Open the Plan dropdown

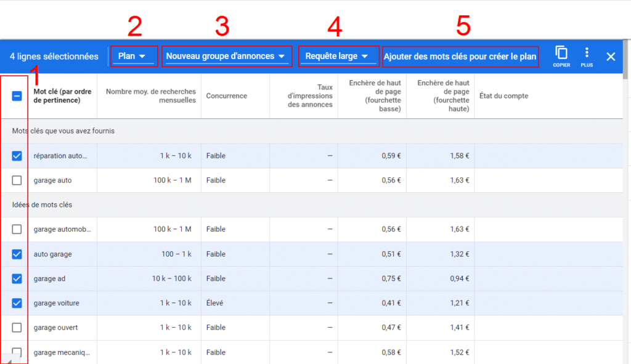coord(132,56)
